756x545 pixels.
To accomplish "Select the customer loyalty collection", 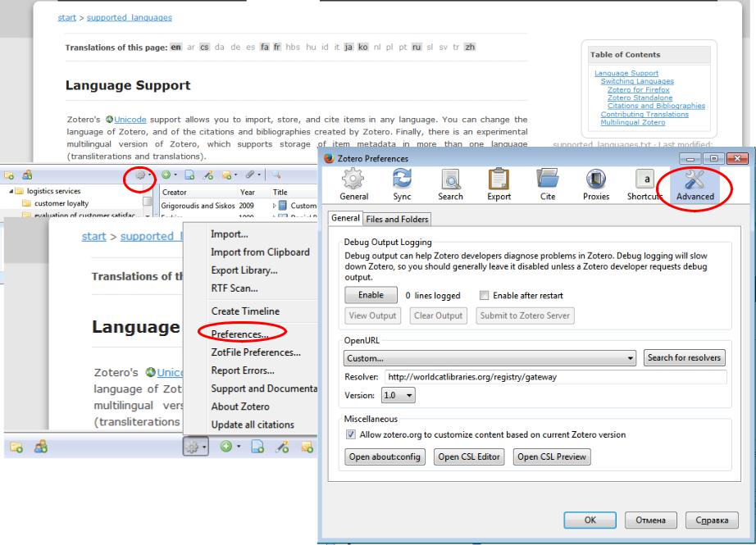I will pyautogui.click(x=61, y=203).
